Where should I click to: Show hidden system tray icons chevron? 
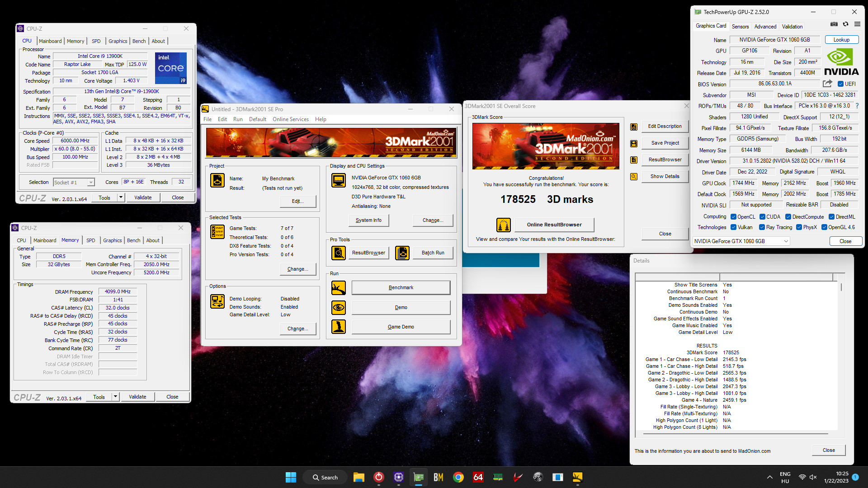pos(769,477)
